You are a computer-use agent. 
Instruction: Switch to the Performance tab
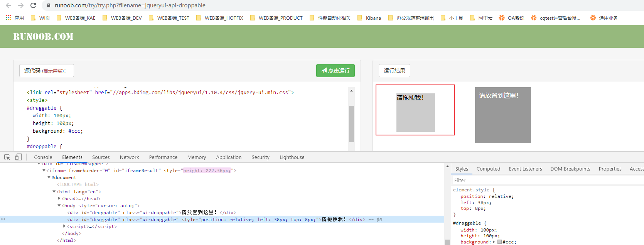(163, 157)
